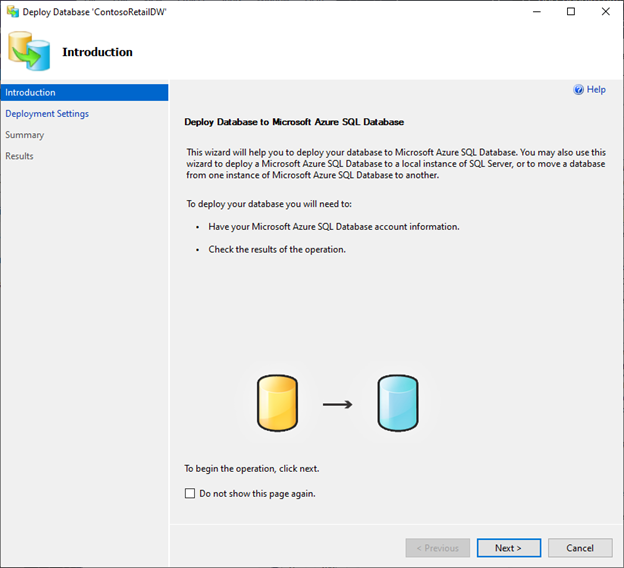The image size is (624, 568).
Task: Click 'Check the results of the operation.' bullet
Action: click(x=277, y=250)
